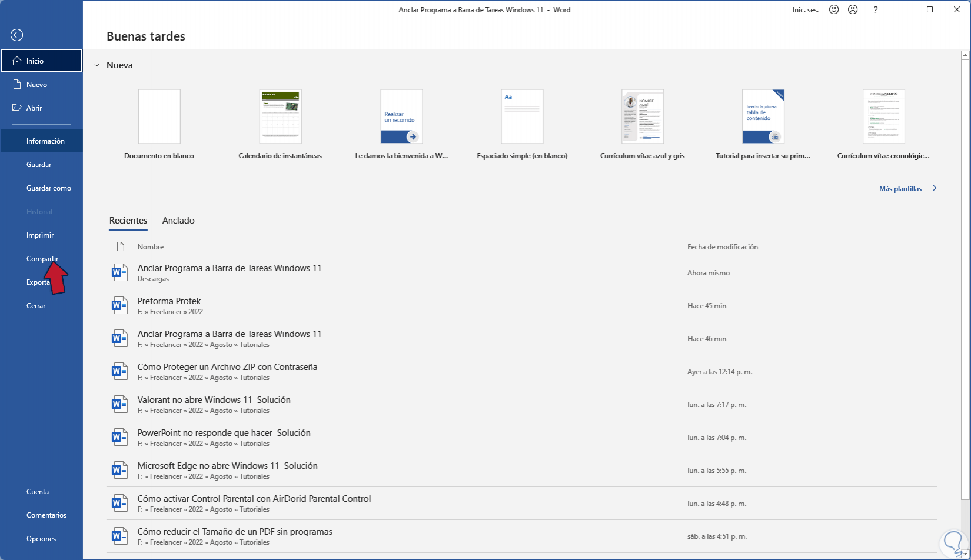Open Help with the question mark icon
This screenshot has height=560, width=971.
coord(876,9)
